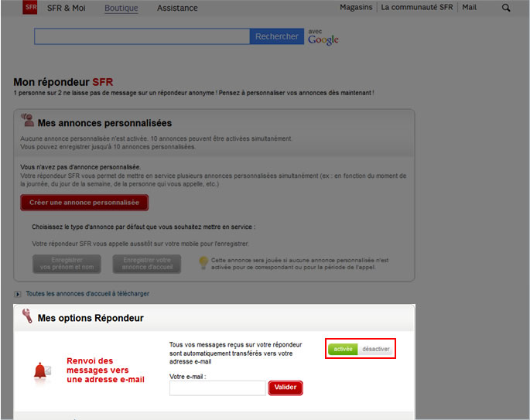Click the personalized announcements person icon

(x=27, y=121)
